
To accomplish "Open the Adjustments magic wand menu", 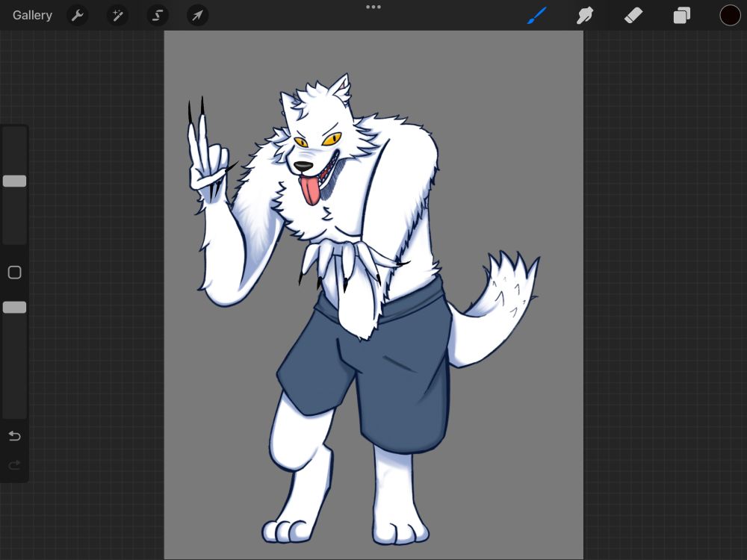I will pyautogui.click(x=117, y=16).
